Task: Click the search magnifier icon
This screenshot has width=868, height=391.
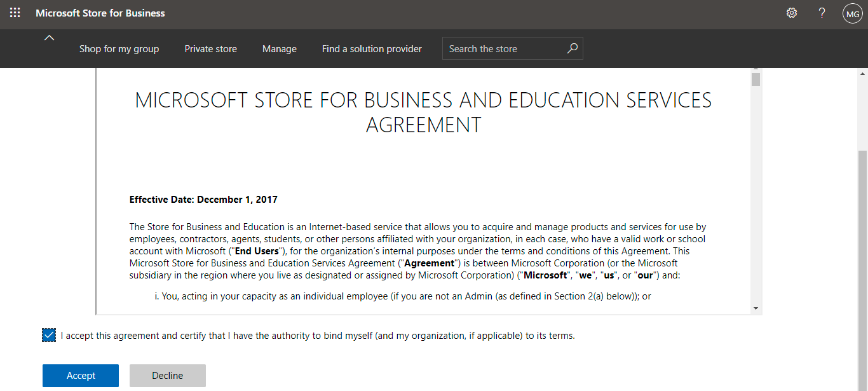Action: pos(572,48)
